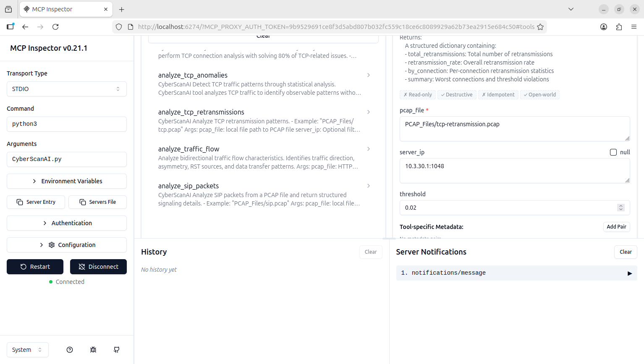644x364 pixels.
Task: Click the Add Pair metadata button
Action: (616, 227)
